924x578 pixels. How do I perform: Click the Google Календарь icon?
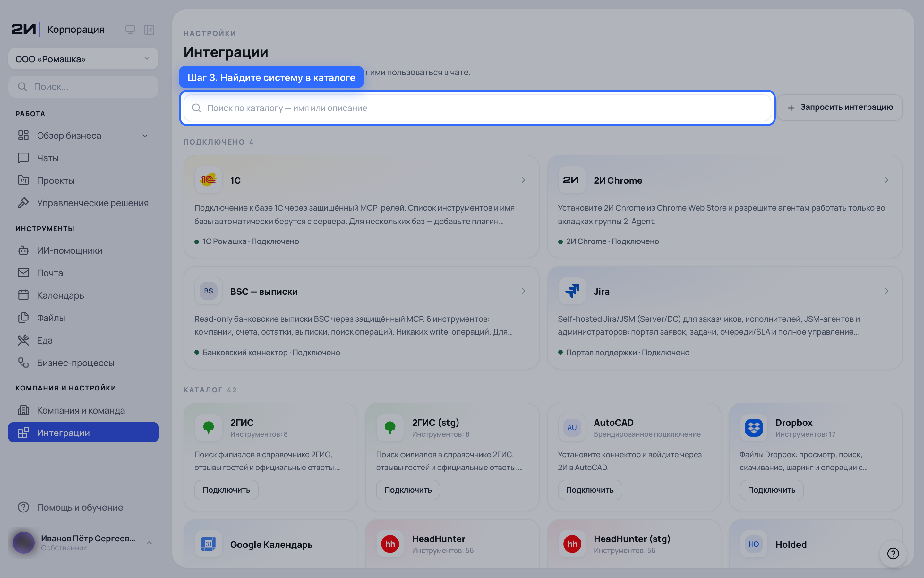click(x=208, y=544)
